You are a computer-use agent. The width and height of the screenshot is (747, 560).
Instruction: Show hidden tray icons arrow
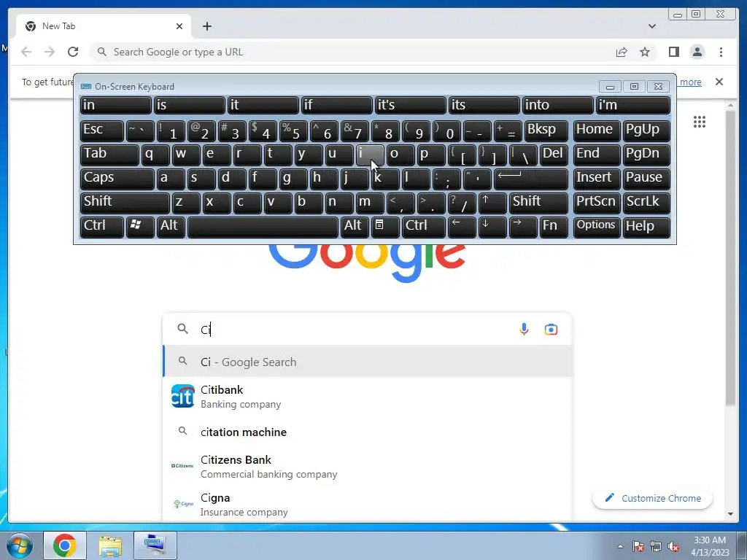(620, 547)
